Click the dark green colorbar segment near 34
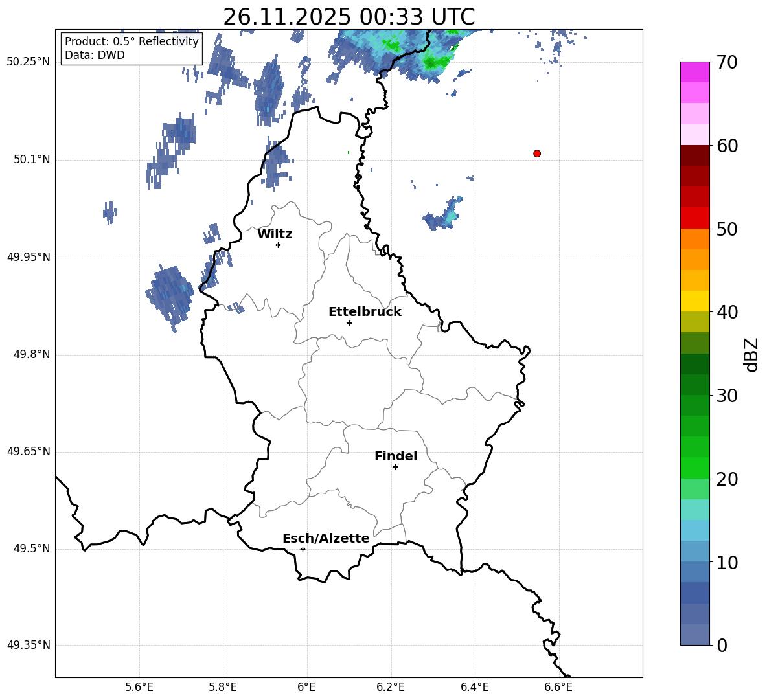The image size is (767, 700). [x=695, y=364]
